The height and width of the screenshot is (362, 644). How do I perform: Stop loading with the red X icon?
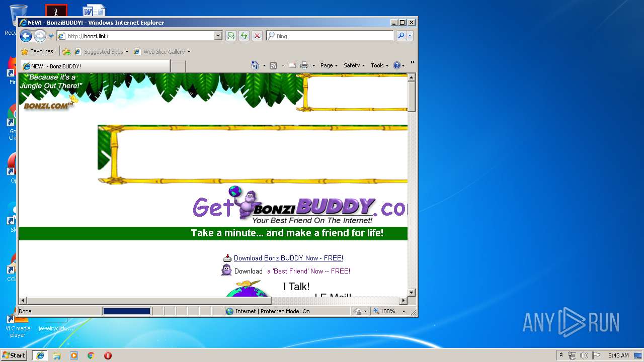257,36
